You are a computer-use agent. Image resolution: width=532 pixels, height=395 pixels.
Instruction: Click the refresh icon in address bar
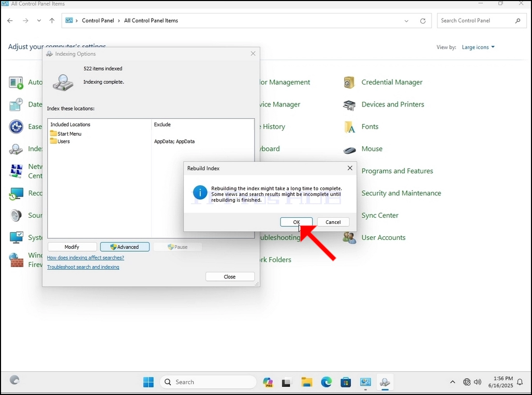click(x=423, y=21)
